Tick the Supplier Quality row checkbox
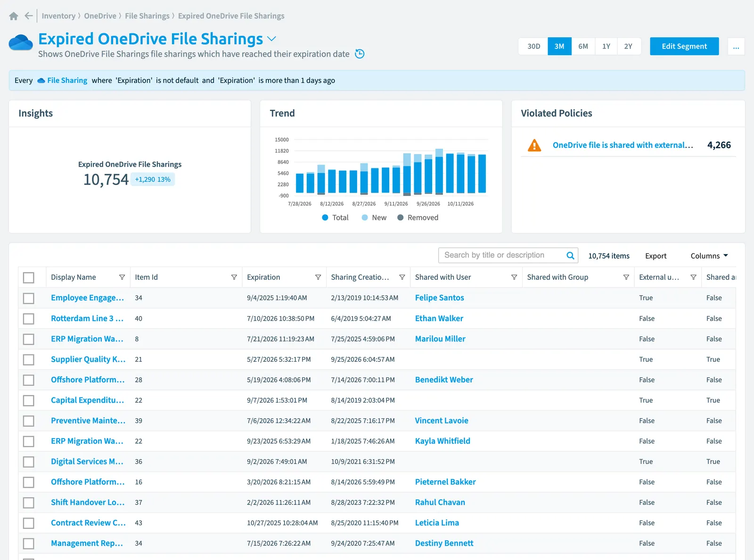The width and height of the screenshot is (754, 560). (x=29, y=359)
